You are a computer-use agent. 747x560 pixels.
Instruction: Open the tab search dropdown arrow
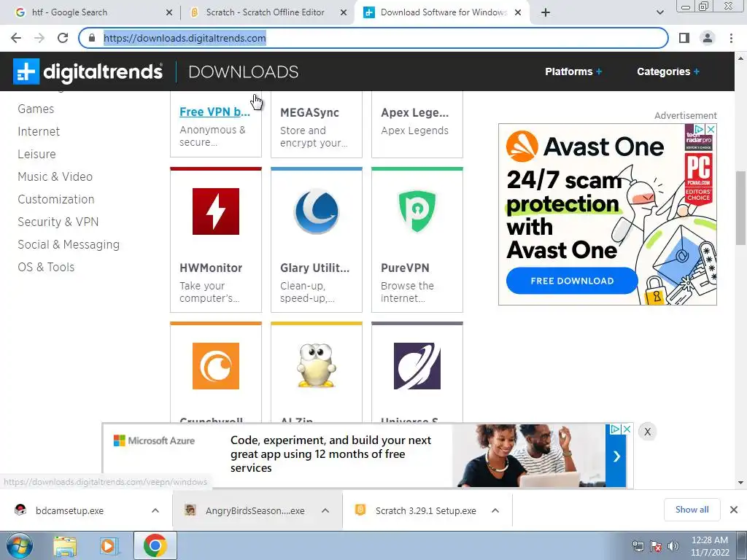coord(659,12)
